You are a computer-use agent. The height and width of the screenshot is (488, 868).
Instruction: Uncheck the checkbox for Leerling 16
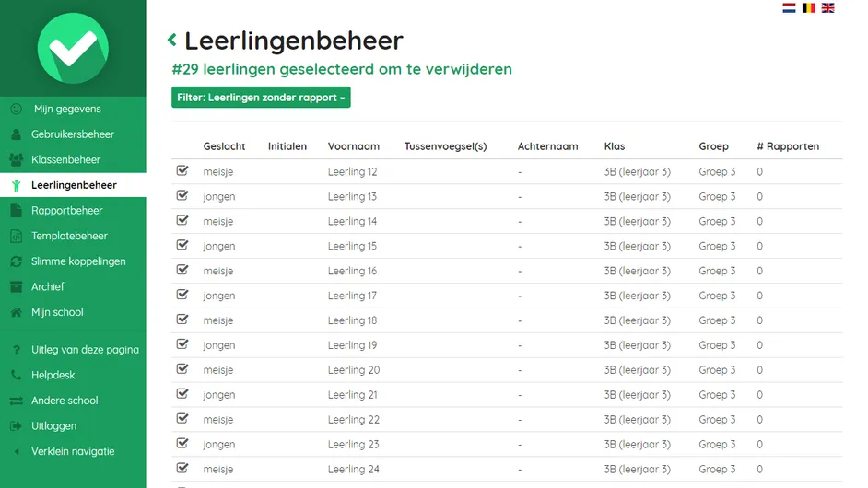point(182,270)
